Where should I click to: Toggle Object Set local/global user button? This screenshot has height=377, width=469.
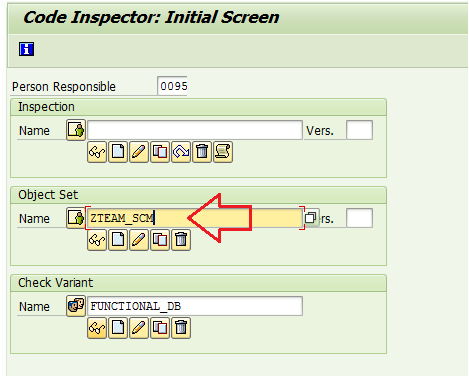(75, 218)
